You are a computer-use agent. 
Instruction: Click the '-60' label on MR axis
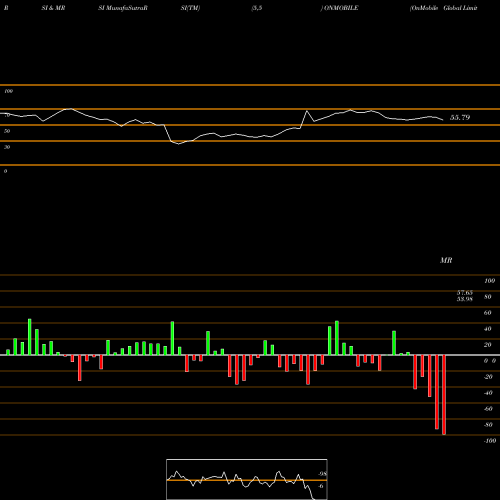click(488, 409)
